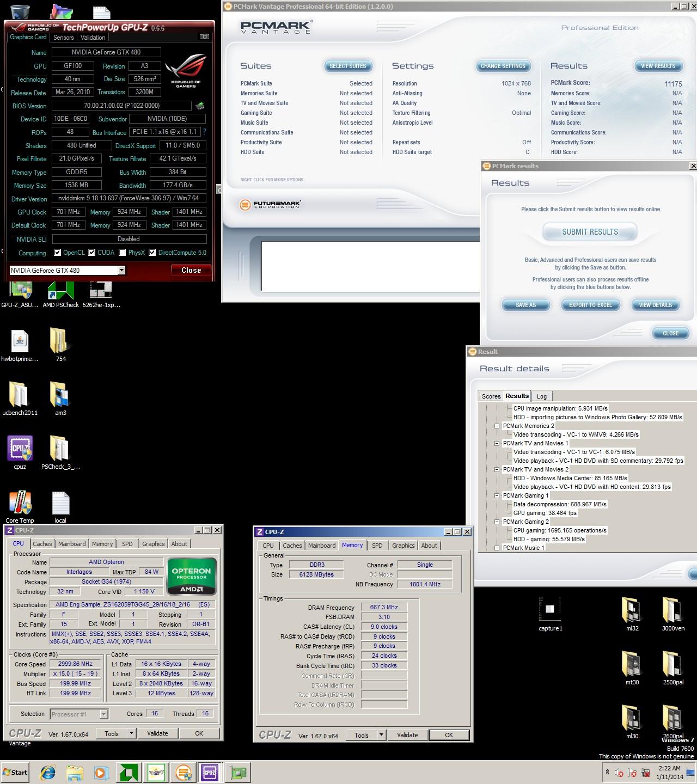
Task: Switch to the Sensors tab in GPU-Z
Action: (63, 38)
